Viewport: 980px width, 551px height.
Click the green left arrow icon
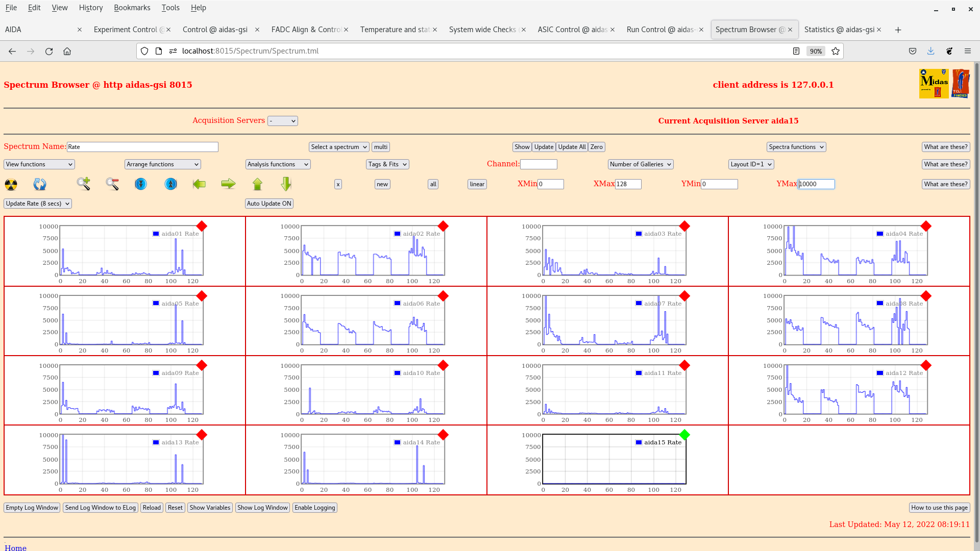(199, 184)
